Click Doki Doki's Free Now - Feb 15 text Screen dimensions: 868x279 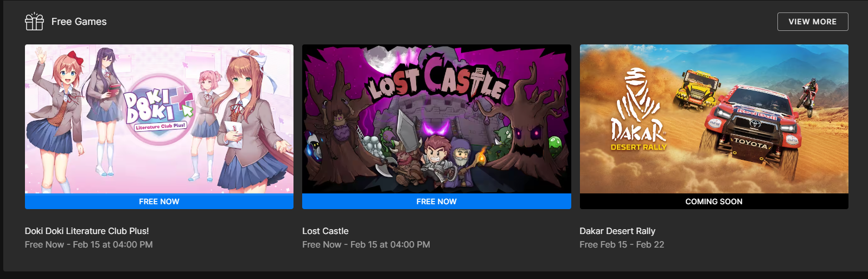88,244
